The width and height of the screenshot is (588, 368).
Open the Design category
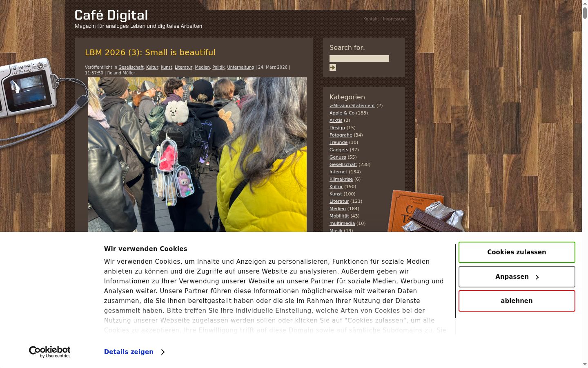tap(337, 128)
